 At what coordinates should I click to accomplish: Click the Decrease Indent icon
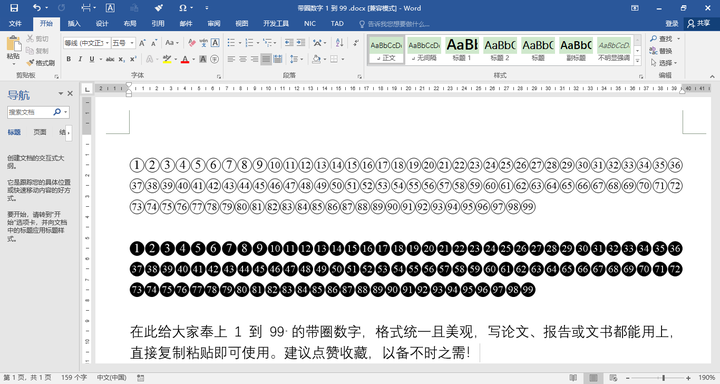pos(289,43)
